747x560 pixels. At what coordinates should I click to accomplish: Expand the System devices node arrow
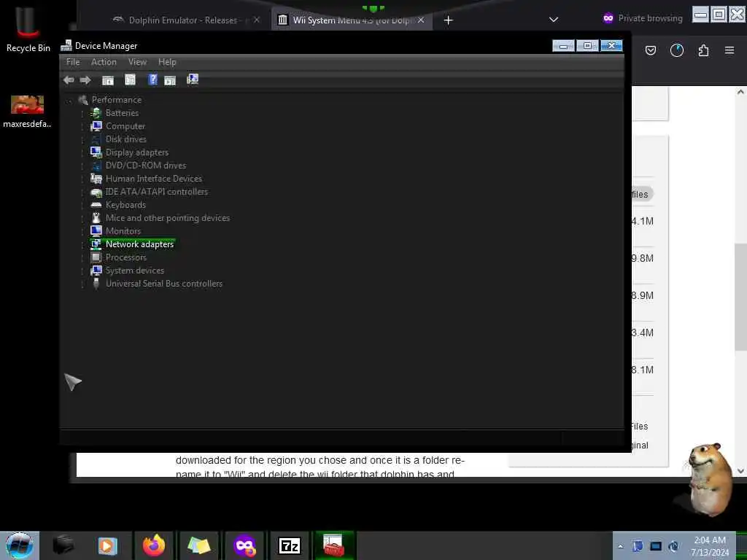tap(82, 271)
